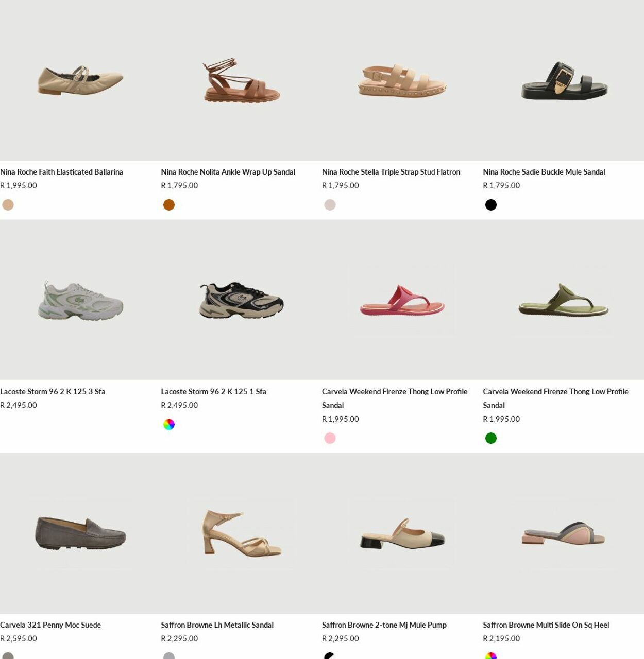Select black swatch under Sadie Buckle Mule Sandal
Screen dimensions: 644x659
click(x=491, y=205)
